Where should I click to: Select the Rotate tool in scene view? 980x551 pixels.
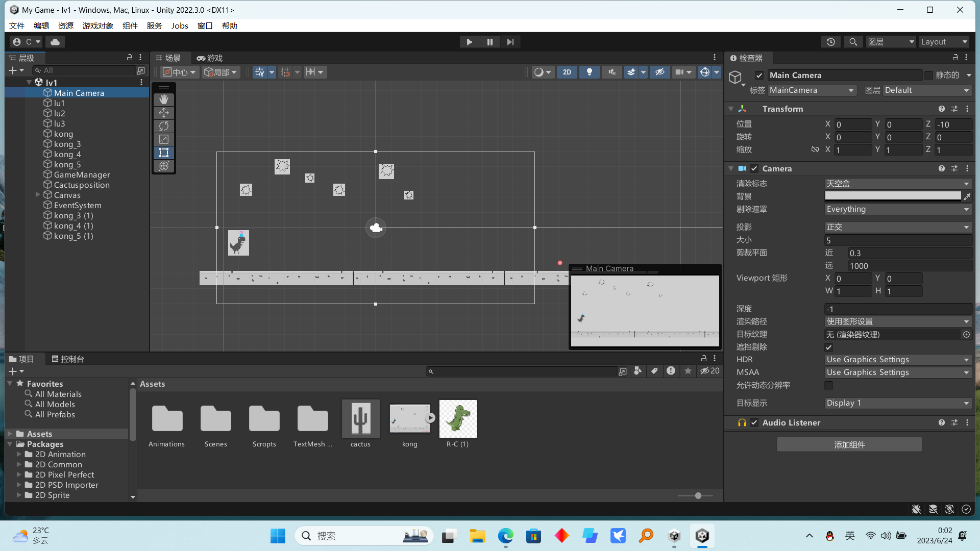(164, 126)
